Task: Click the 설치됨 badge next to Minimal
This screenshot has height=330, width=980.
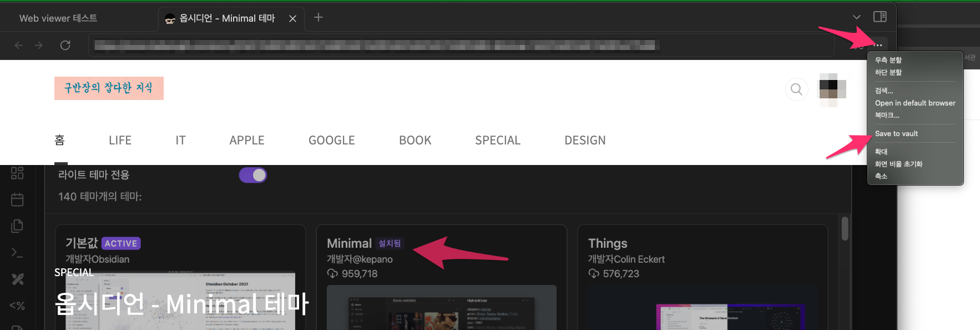Action: [x=390, y=243]
